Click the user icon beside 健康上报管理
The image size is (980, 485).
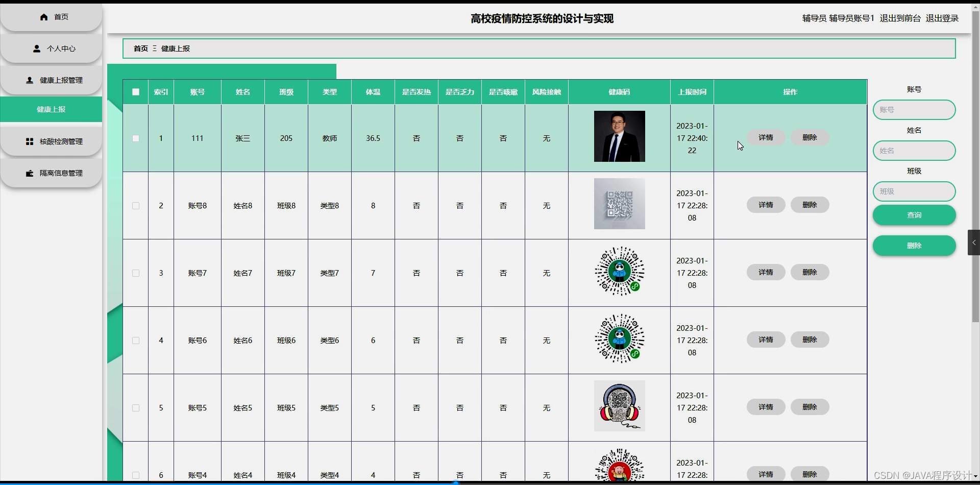pos(30,80)
